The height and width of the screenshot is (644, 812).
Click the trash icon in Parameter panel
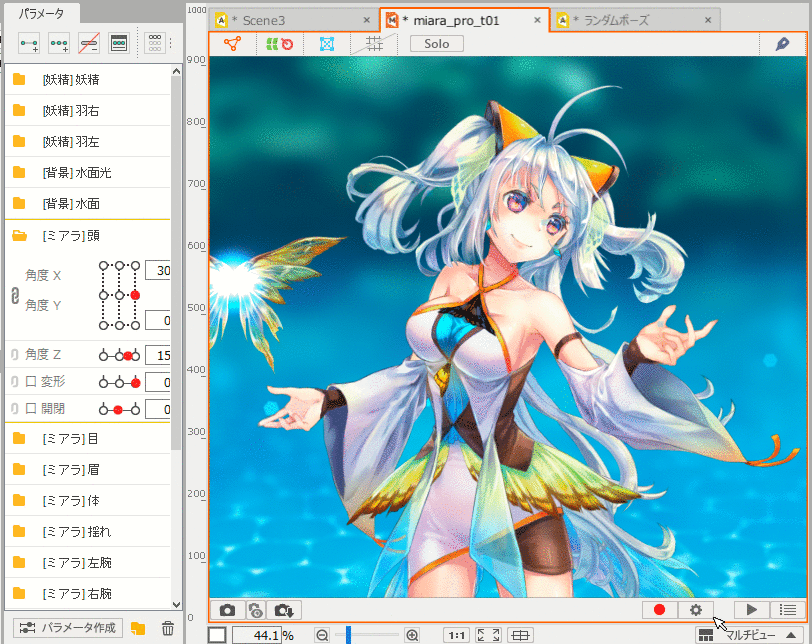pos(168,628)
